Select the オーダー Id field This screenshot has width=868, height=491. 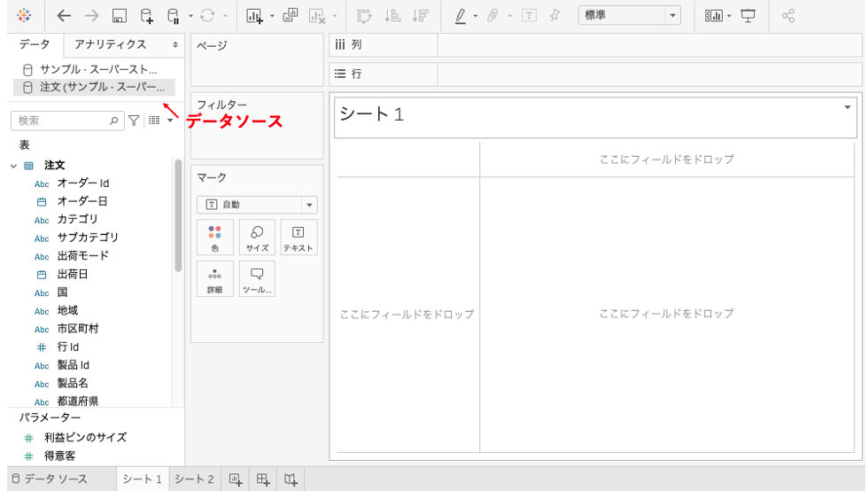tap(83, 183)
